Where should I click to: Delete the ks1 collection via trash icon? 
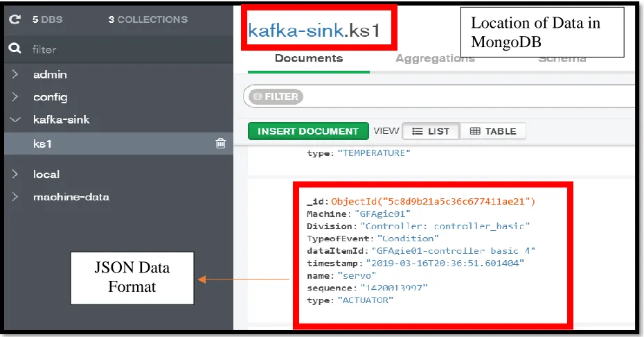click(221, 144)
